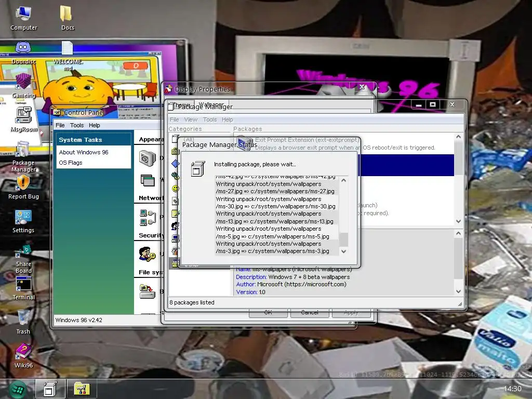Click OK in Display Properties
The image size is (532, 399).
pyautogui.click(x=268, y=313)
